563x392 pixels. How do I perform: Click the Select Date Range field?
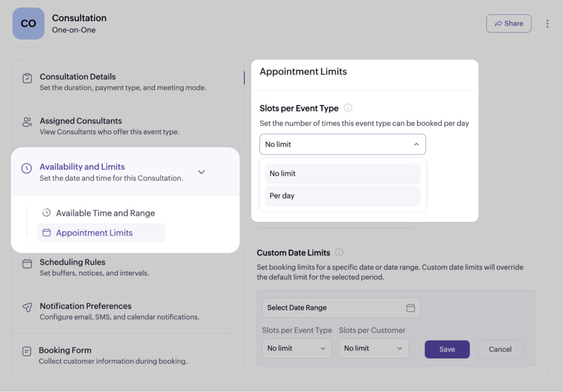(333, 308)
